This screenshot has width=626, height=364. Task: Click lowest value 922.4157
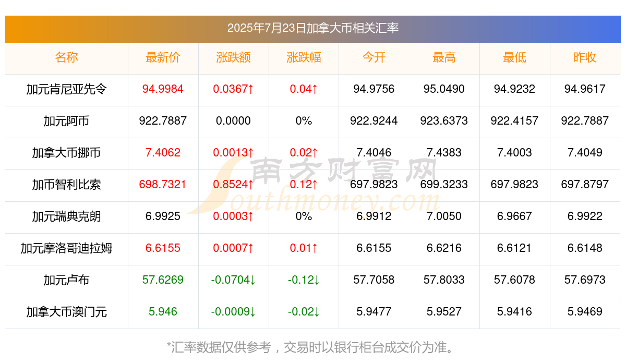(x=514, y=121)
